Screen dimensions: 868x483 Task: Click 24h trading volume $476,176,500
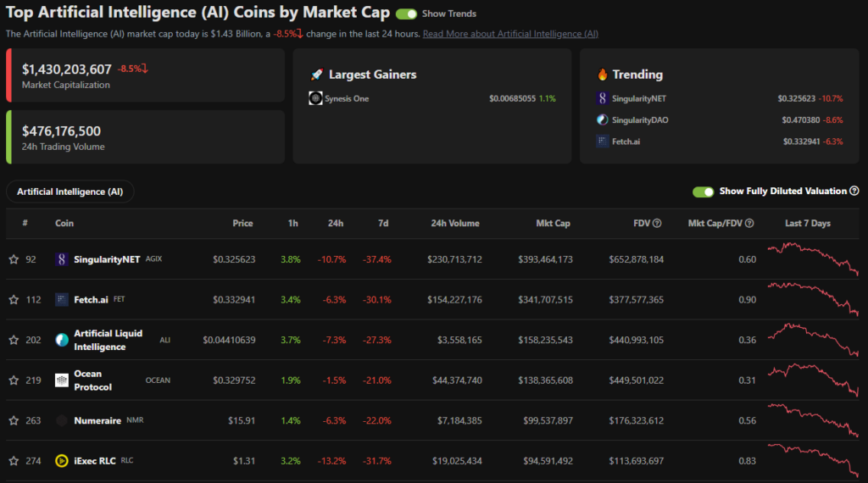[61, 131]
